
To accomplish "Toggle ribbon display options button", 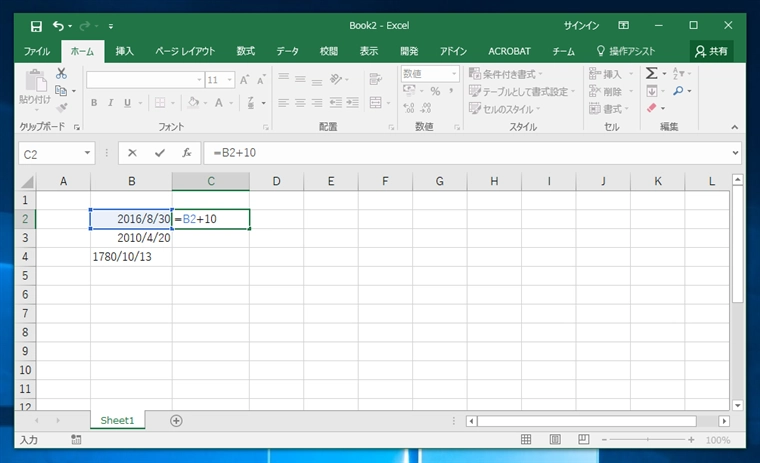I will (x=624, y=25).
